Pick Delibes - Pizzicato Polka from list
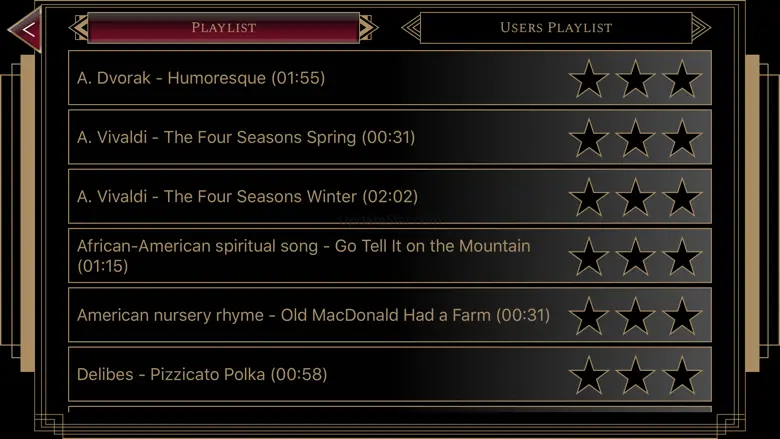The height and width of the screenshot is (439, 780). click(x=202, y=375)
